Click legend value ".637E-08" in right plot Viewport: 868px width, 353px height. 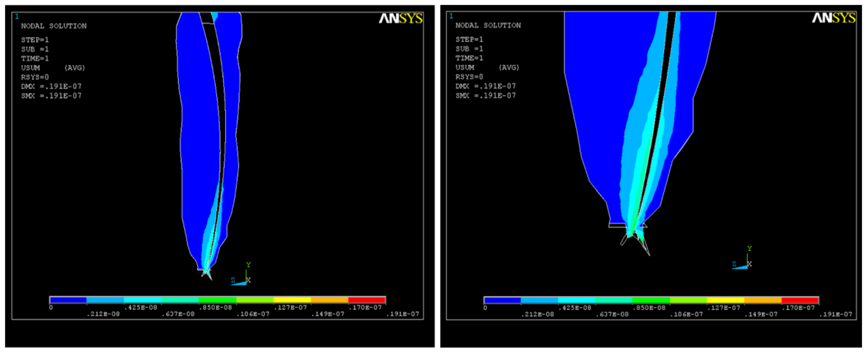(x=612, y=315)
